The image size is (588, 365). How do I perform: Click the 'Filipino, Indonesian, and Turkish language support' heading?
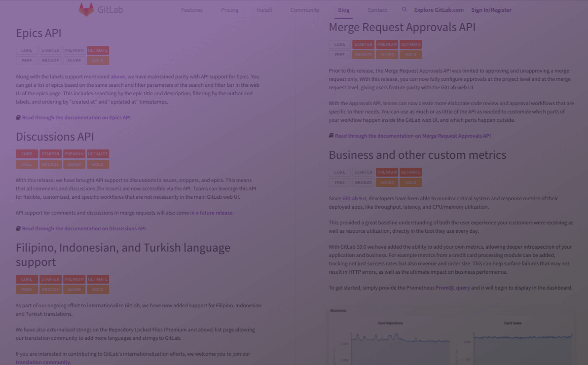coord(123,255)
